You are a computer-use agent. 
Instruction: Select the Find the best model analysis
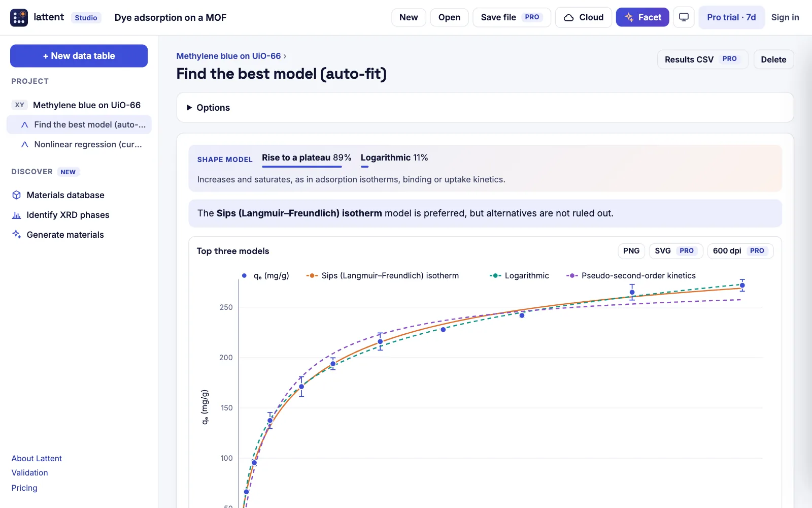pos(79,124)
